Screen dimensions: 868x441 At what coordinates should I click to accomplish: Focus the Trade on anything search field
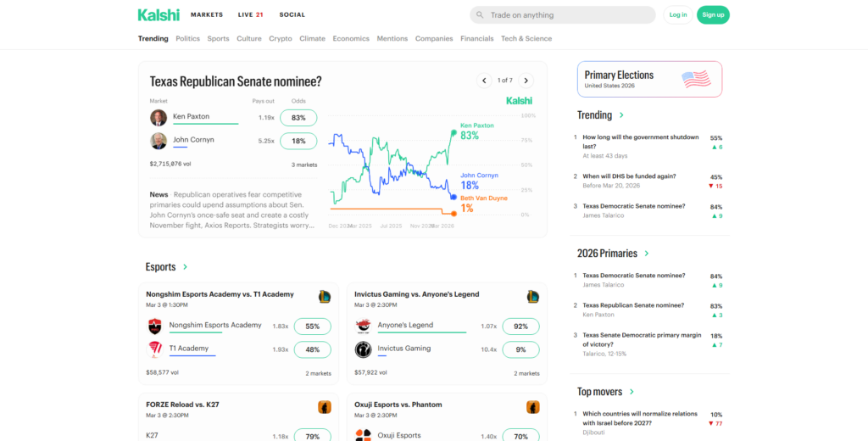[563, 15]
